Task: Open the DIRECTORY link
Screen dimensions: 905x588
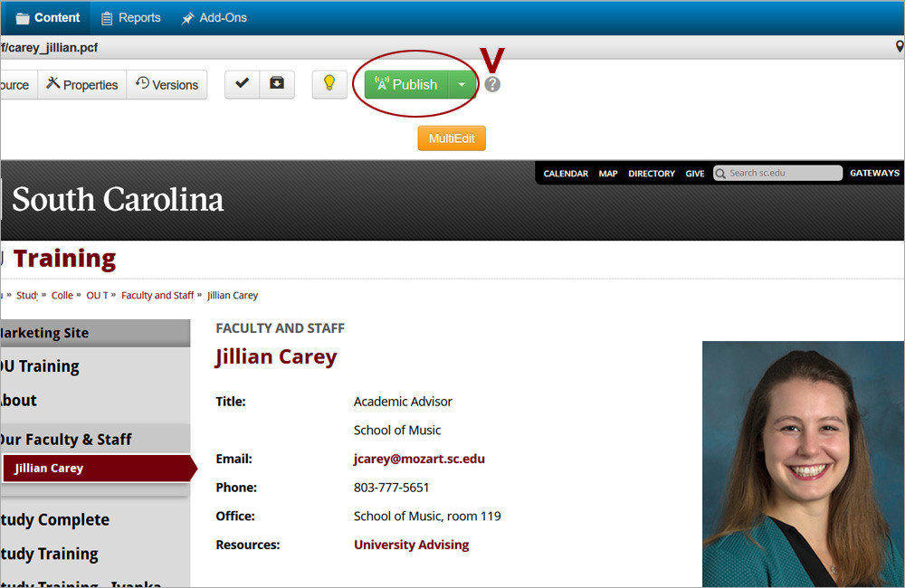Action: (651, 174)
